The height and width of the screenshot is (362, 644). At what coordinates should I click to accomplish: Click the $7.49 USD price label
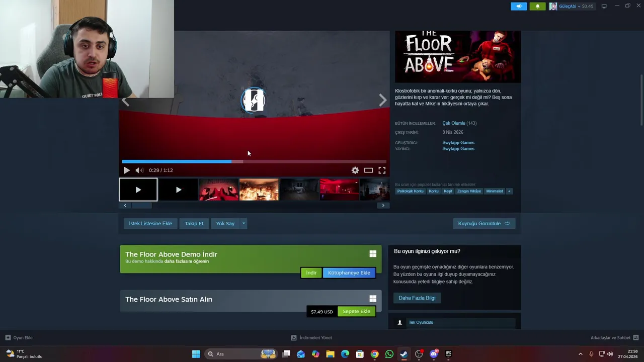tap(322, 312)
